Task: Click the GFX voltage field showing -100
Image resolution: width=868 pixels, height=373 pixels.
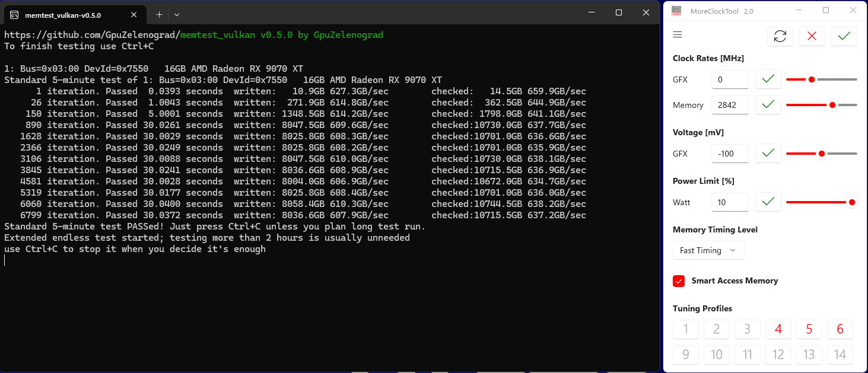Action: tap(730, 154)
